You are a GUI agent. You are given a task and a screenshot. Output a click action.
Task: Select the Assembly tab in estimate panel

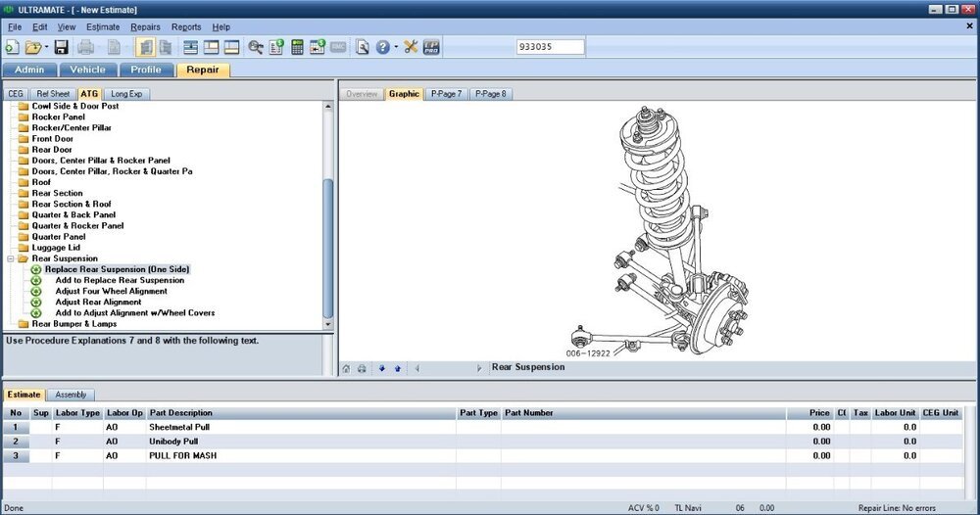(x=71, y=395)
